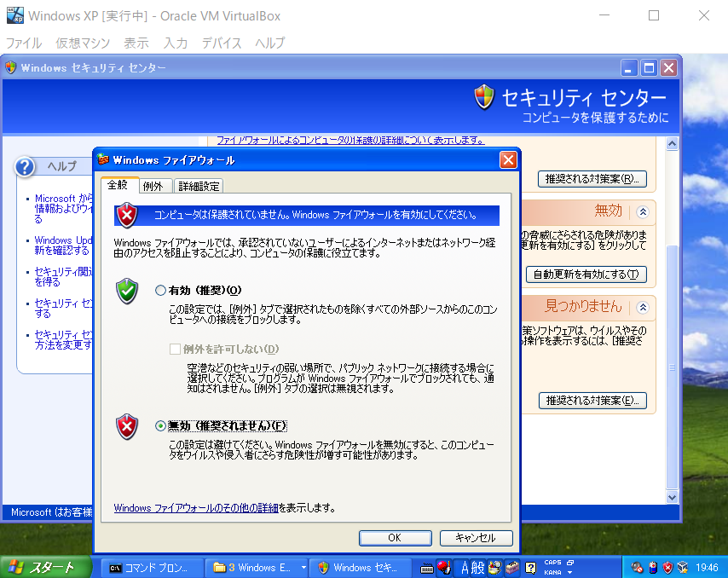Toggle CAPS lock on language bar
728x578 pixels.
pyautogui.click(x=552, y=562)
